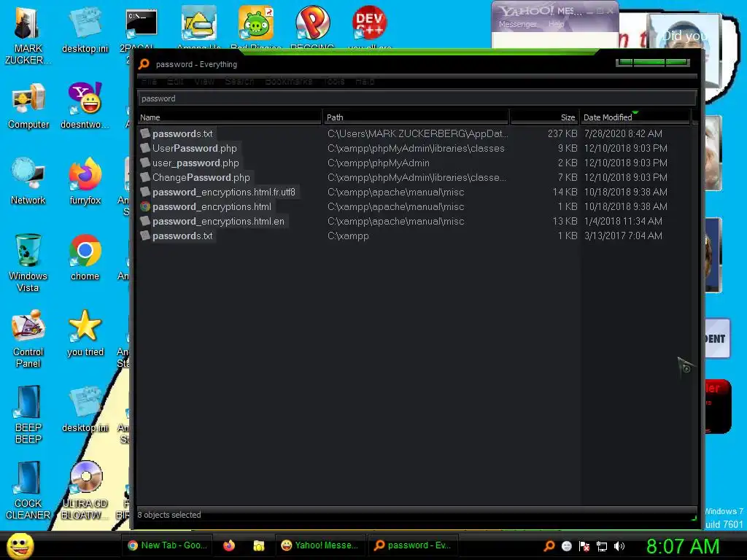Image resolution: width=747 pixels, height=560 pixels.
Task: Launch the chome Chrome desktop icon
Action: (85, 251)
